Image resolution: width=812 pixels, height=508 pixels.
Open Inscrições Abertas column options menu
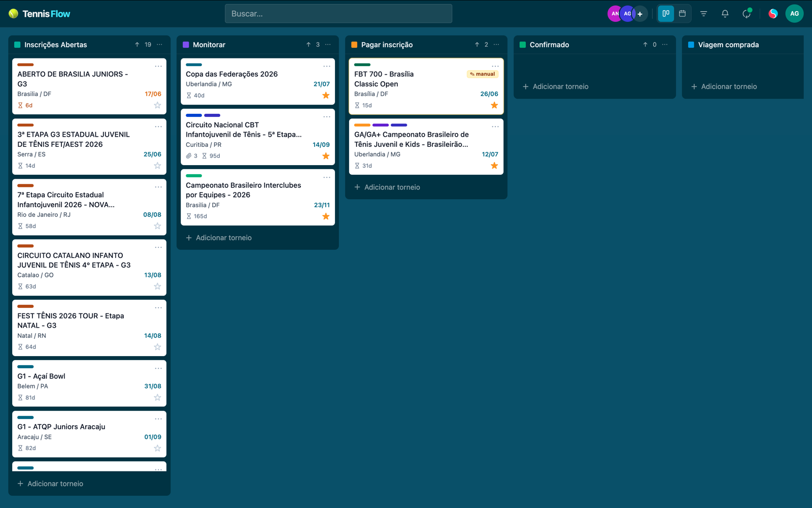click(x=160, y=45)
